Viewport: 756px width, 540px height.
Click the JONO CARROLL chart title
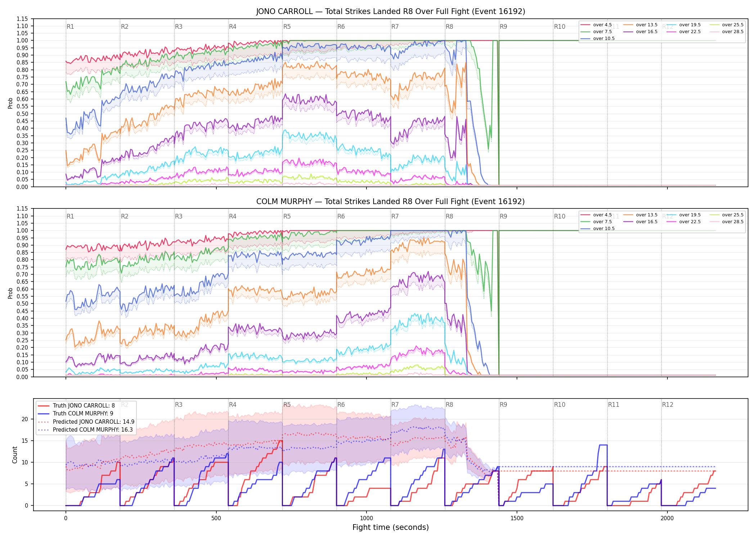(391, 12)
